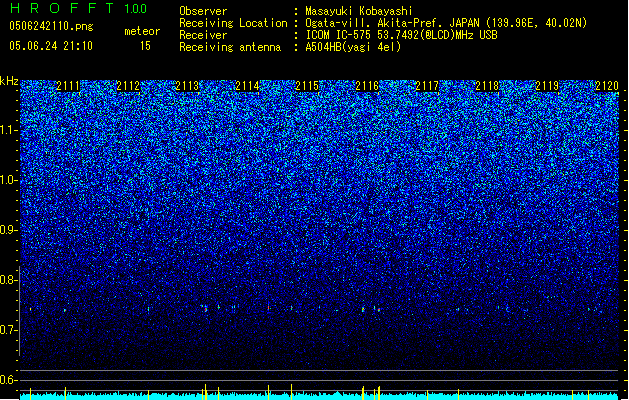This screenshot has height=400, width=629.
Task: Click the 2115 time marker
Action: pyautogui.click(x=307, y=86)
